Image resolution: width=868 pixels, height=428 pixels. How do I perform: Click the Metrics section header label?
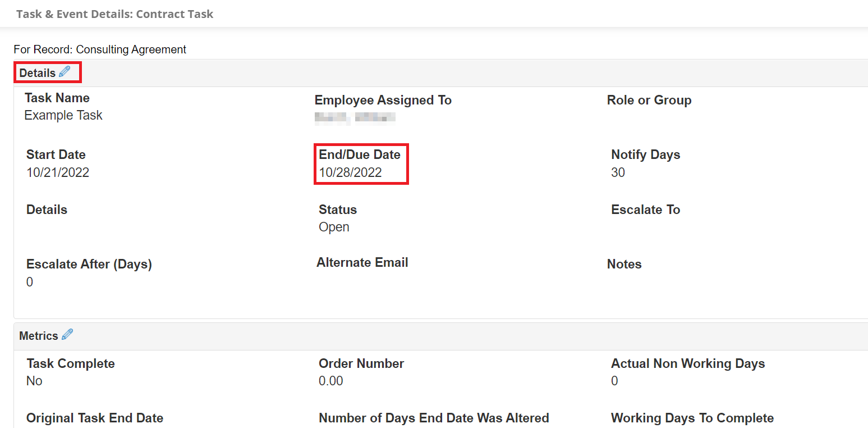tap(39, 336)
